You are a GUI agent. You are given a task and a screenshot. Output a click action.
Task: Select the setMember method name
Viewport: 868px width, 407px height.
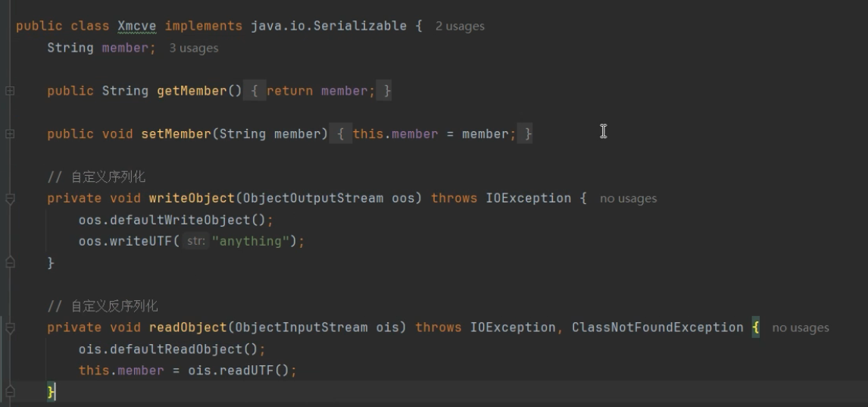click(x=176, y=133)
